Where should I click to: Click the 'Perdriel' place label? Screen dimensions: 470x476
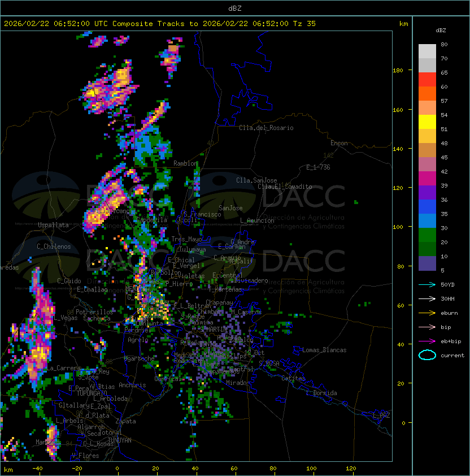coord(138,330)
